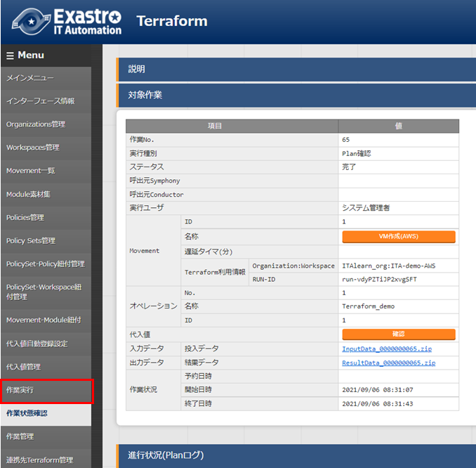Viewport: 476px width, 468px height.
Task: Collapse the 対象作業 section header
Action: point(296,96)
